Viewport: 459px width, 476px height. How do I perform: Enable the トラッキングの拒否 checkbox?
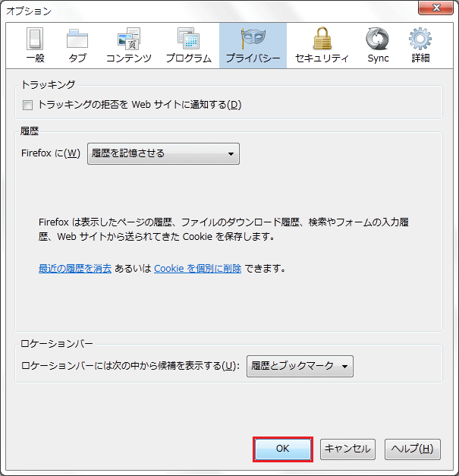pos(28,105)
